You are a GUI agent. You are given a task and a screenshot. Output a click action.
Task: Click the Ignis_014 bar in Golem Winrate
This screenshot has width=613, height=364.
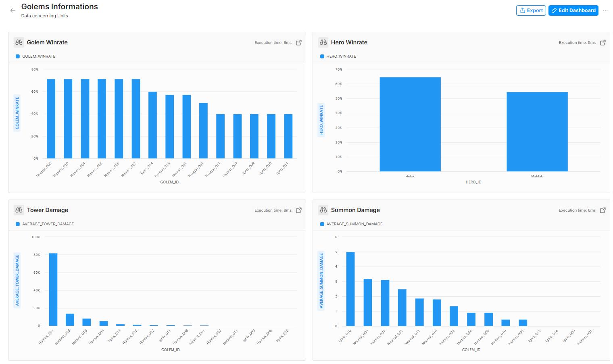click(x=152, y=125)
